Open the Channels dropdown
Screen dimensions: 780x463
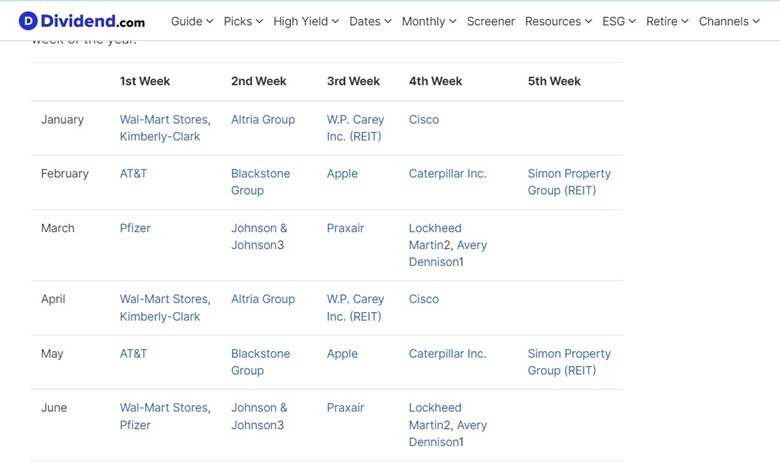pos(729,21)
